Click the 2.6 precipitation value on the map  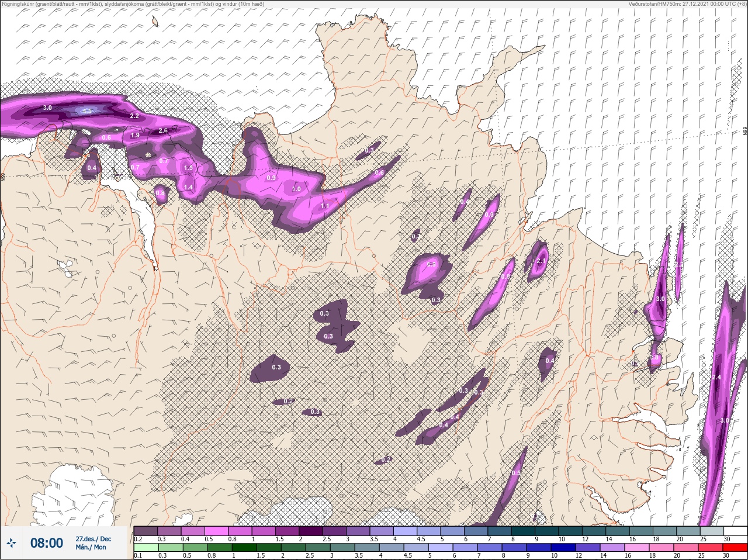[163, 130]
